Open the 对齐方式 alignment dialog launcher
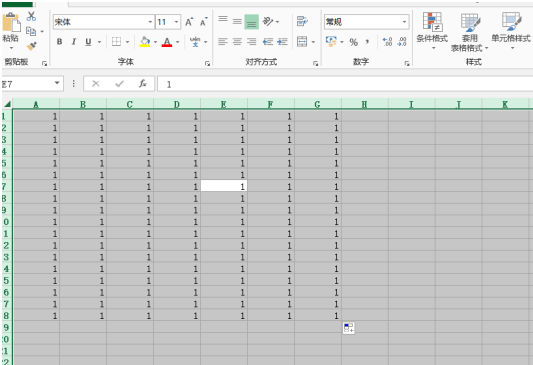Image resolution: width=533 pixels, height=365 pixels. (315, 64)
